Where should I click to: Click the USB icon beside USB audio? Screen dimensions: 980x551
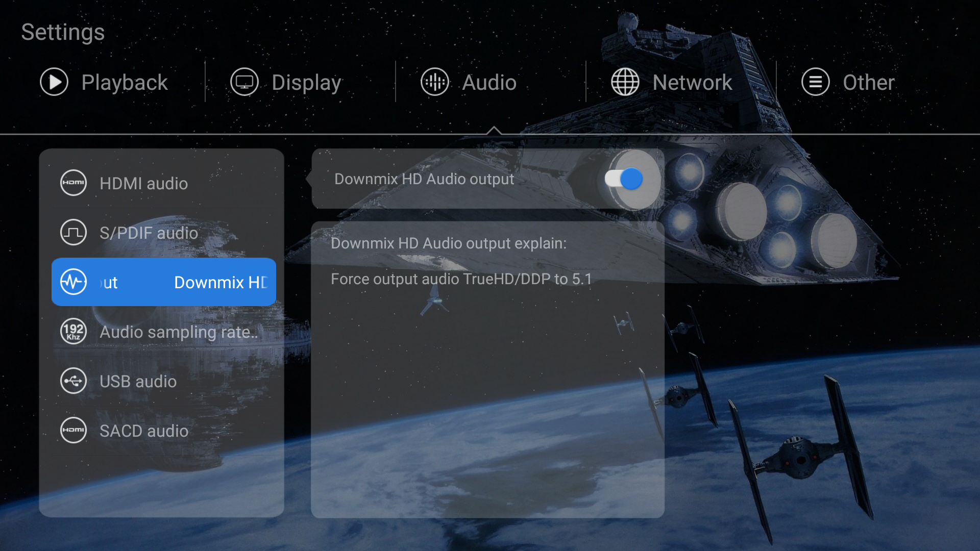point(73,381)
